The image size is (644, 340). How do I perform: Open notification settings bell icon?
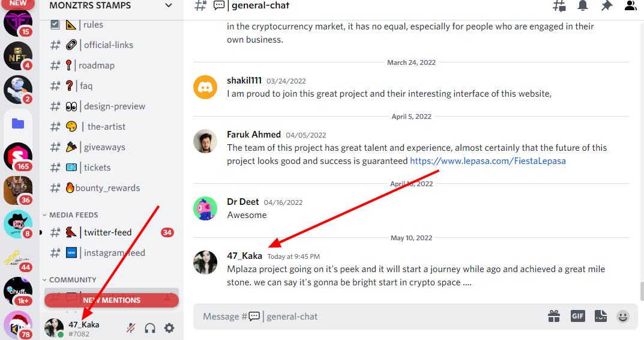click(x=583, y=5)
